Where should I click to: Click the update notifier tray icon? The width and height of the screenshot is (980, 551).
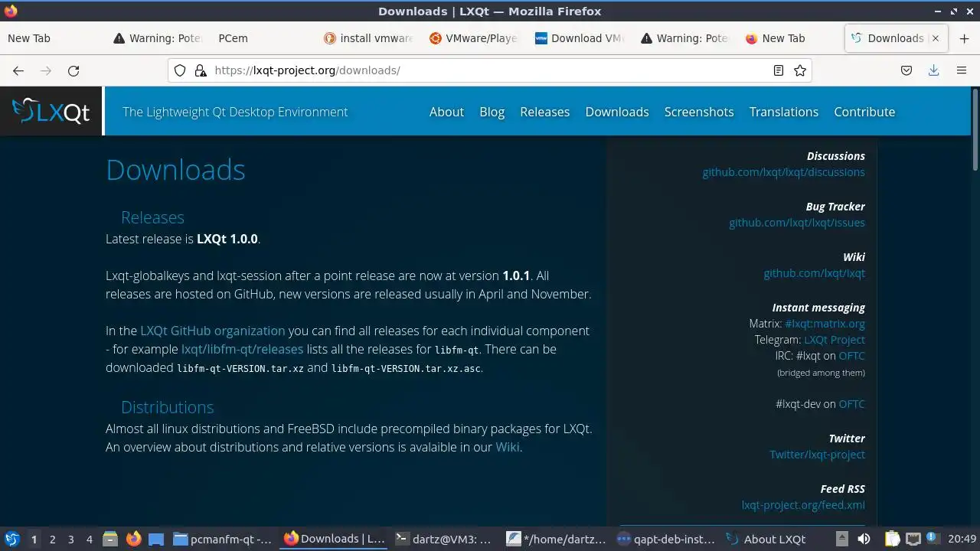[x=933, y=539]
